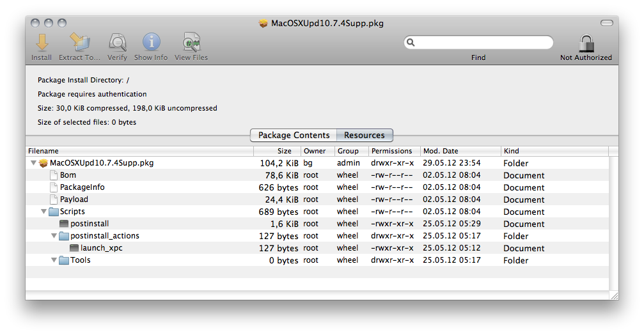Click the Install toolbar icon
This screenshot has height=335, width=644.
click(x=42, y=42)
